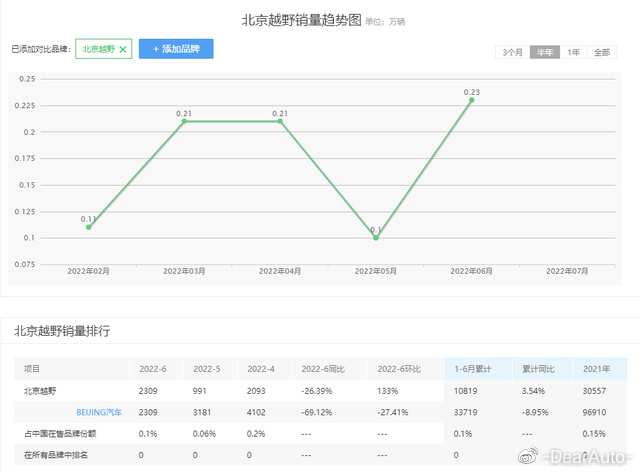Image resolution: width=640 pixels, height=472 pixels.
Task: Click the 0.15% share cell
Action: click(594, 434)
